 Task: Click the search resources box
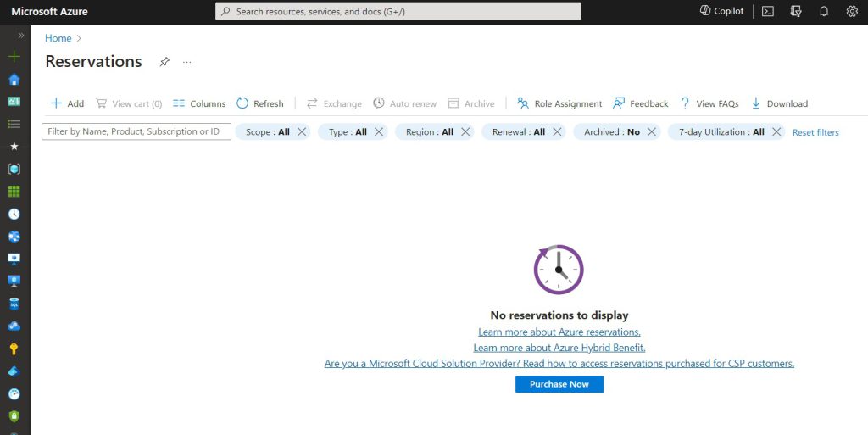(x=398, y=11)
